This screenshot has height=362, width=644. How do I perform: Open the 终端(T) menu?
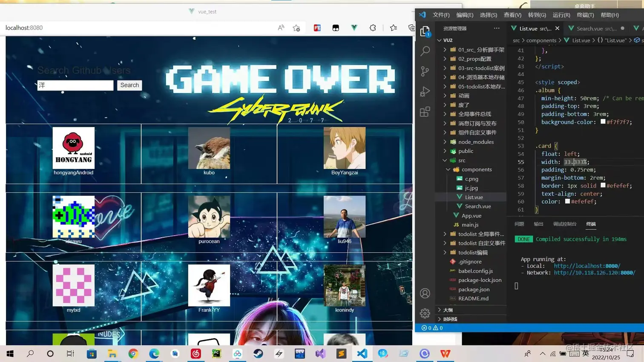[x=585, y=15]
